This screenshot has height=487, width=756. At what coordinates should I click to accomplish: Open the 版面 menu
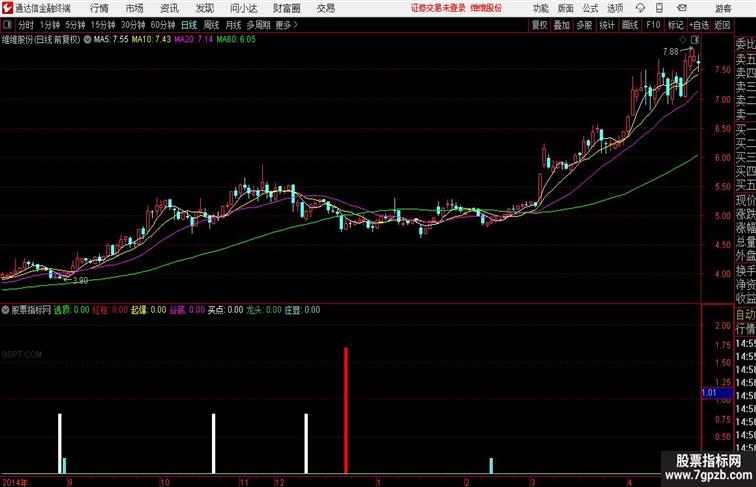tap(566, 8)
